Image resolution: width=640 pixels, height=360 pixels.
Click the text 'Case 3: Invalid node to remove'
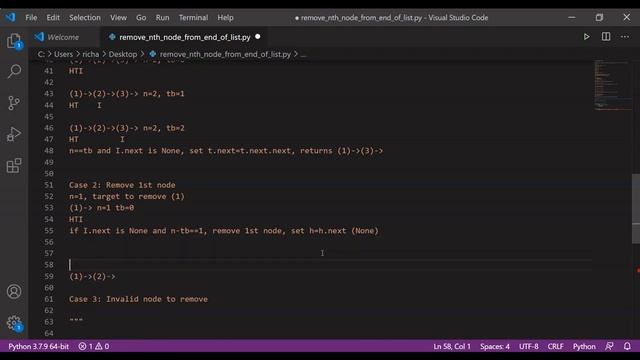click(138, 299)
